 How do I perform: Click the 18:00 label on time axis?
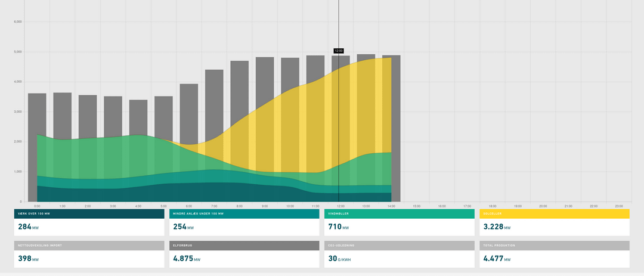493,206
